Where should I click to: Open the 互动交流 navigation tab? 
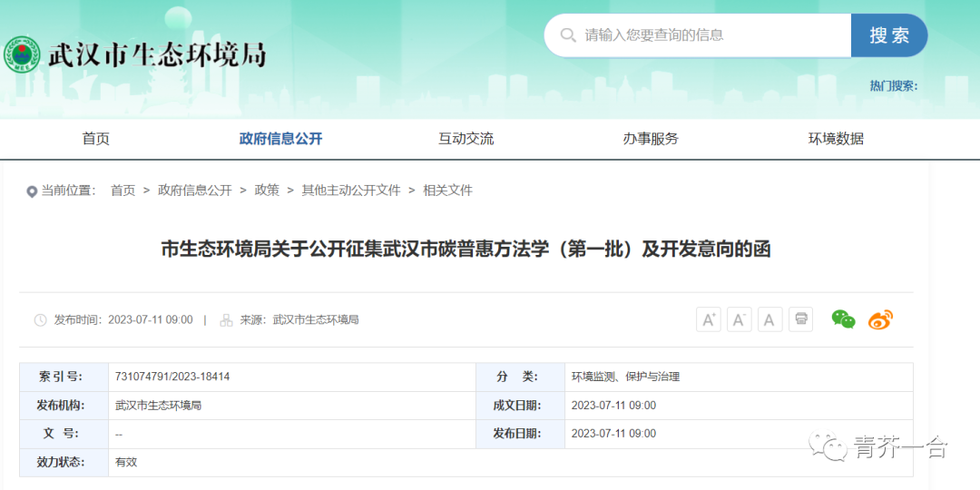pos(465,139)
